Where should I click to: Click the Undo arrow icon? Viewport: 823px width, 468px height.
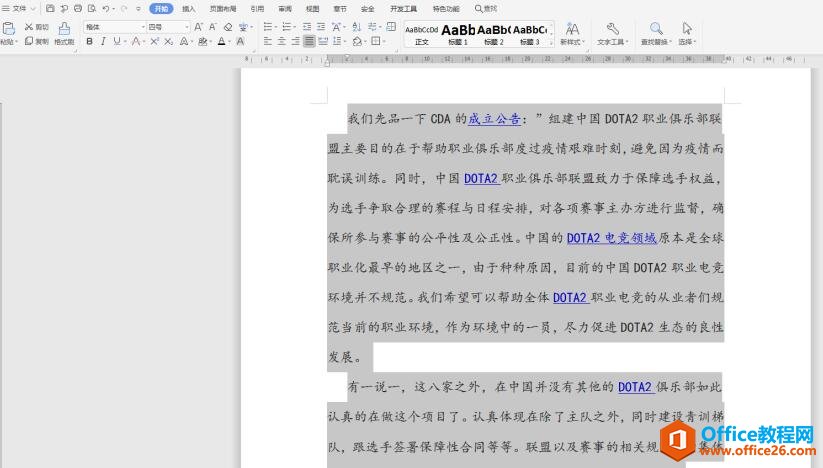[106, 8]
